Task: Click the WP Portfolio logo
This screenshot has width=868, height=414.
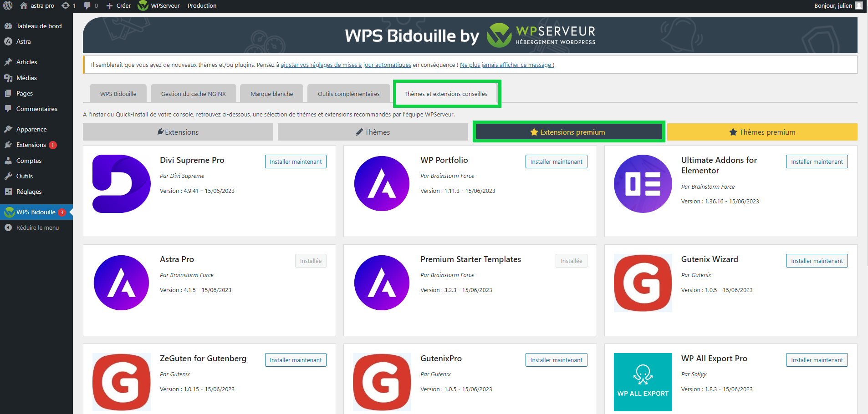Action: [x=382, y=184]
